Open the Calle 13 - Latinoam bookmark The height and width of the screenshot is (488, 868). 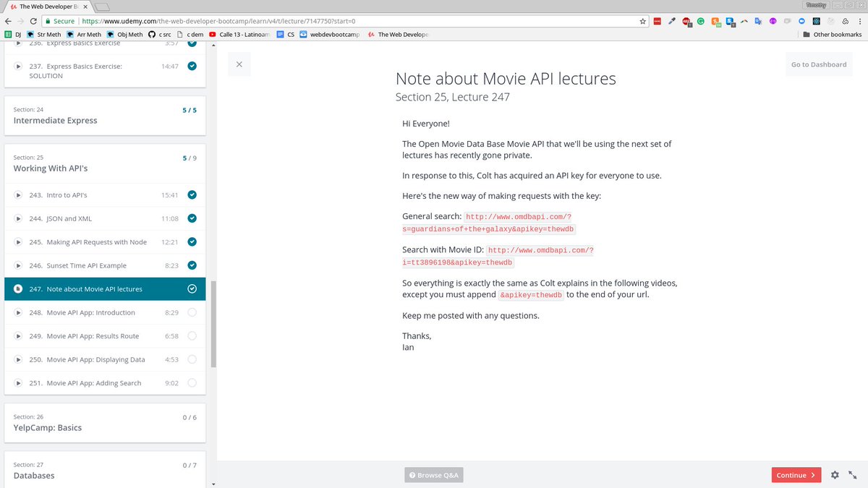coord(240,34)
